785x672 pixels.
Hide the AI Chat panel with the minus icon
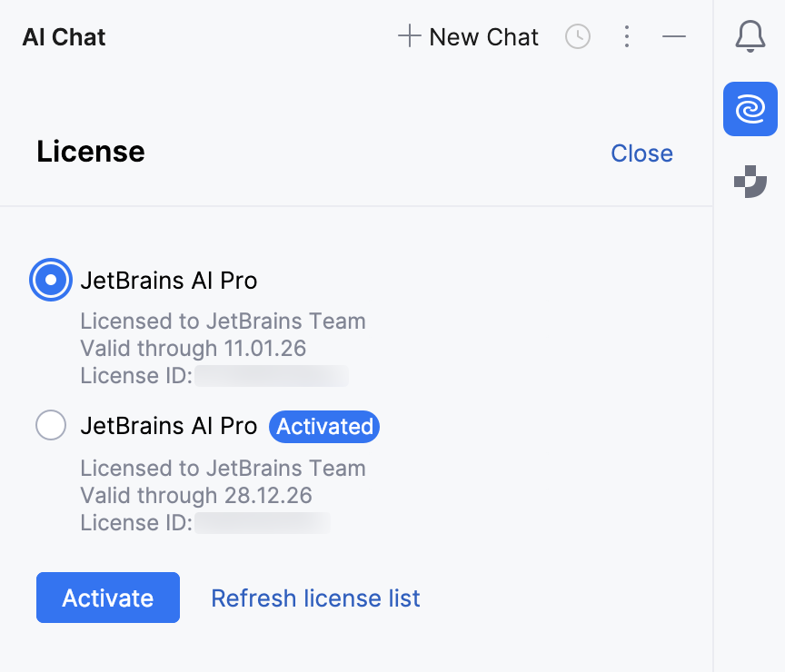[x=674, y=37]
